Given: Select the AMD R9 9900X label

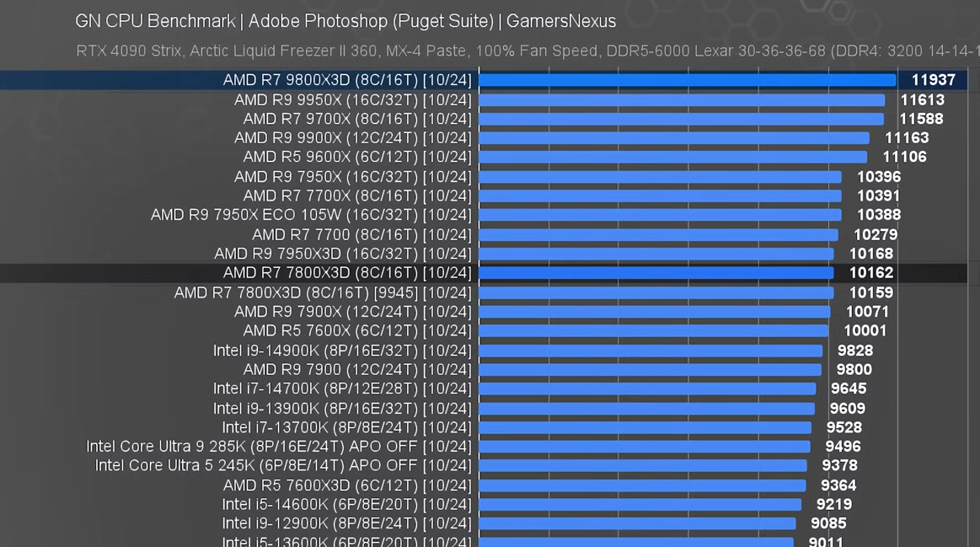Looking at the screenshot, I should pos(353,138).
